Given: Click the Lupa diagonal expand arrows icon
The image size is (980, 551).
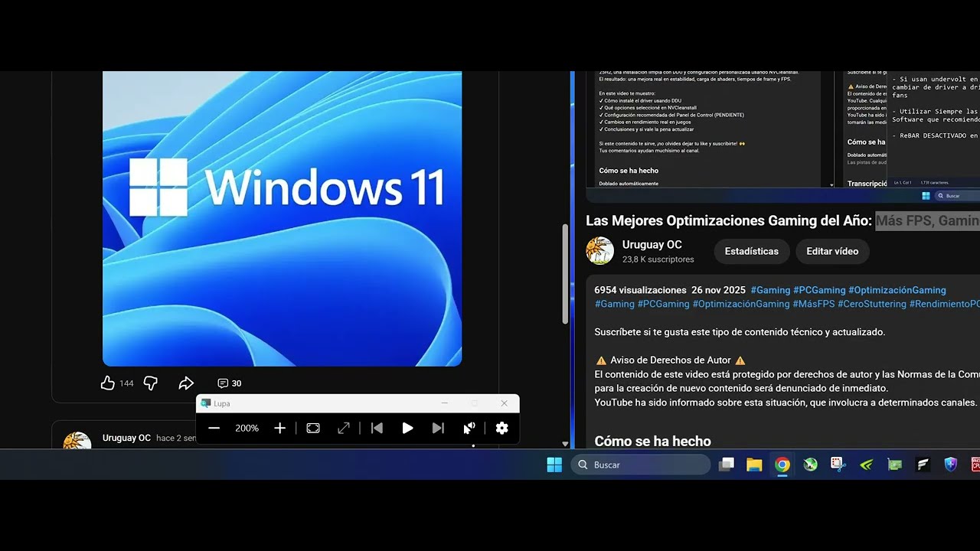Looking at the screenshot, I should tap(344, 429).
